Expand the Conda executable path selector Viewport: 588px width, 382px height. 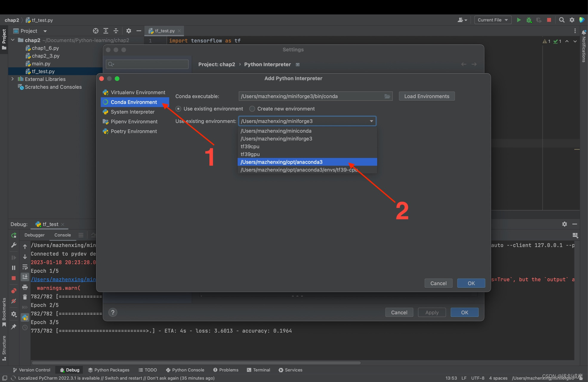[388, 96]
